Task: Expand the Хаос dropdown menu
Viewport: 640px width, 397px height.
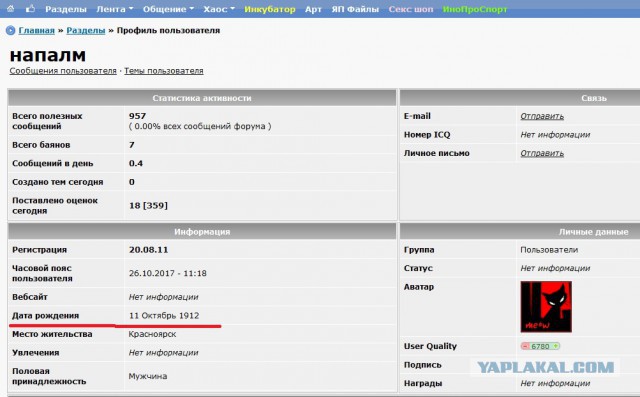Action: tap(219, 9)
